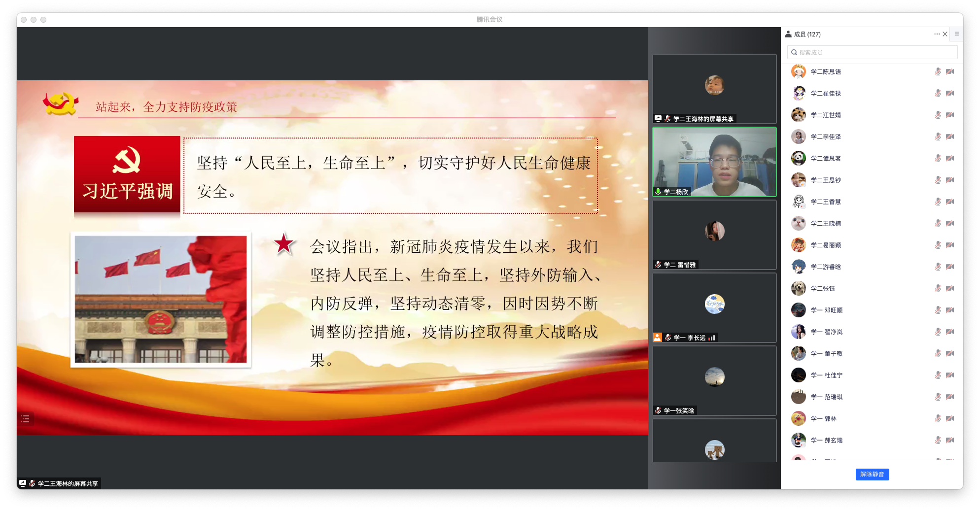
Task: Click the camera-off icon for 学二崔佳禄
Action: coord(950,94)
